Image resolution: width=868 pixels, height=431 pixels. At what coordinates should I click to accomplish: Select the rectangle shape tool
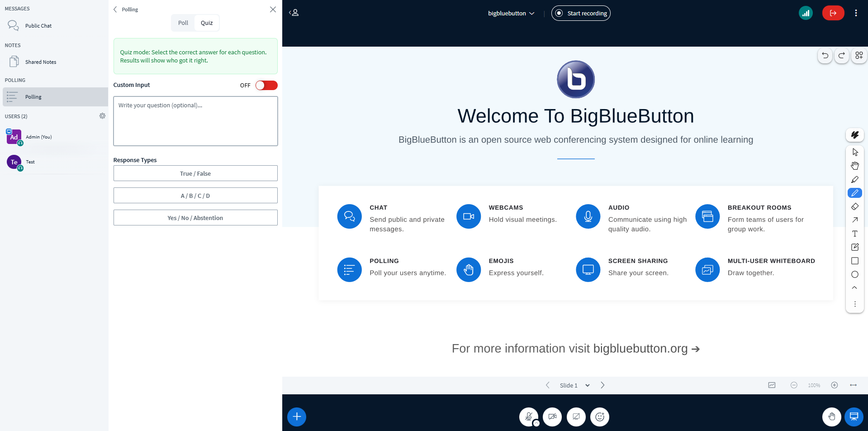(855, 261)
